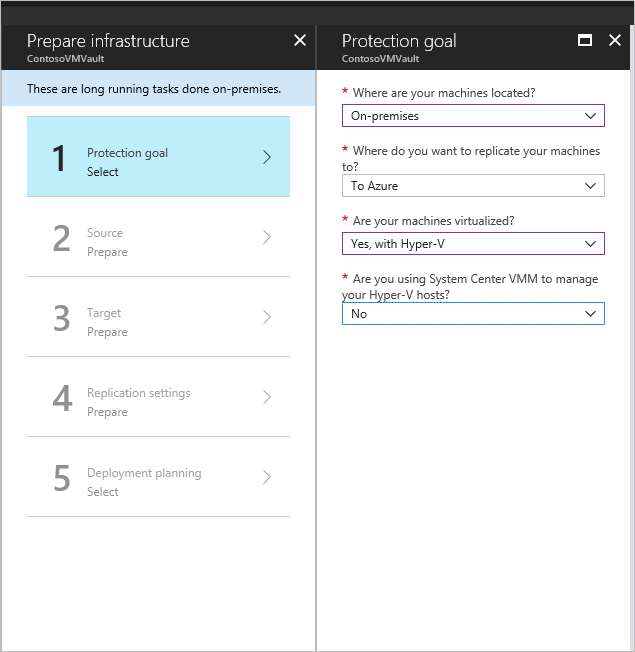Close the Prepare infrastructure blade
Viewport: 635px width, 652px height.
coord(300,41)
